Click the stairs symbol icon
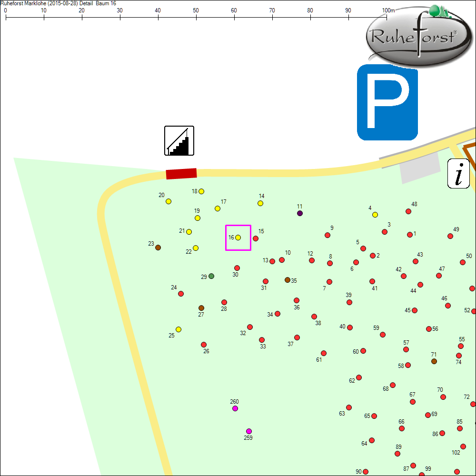Viewport: 476px width, 476px height. pyautogui.click(x=179, y=141)
